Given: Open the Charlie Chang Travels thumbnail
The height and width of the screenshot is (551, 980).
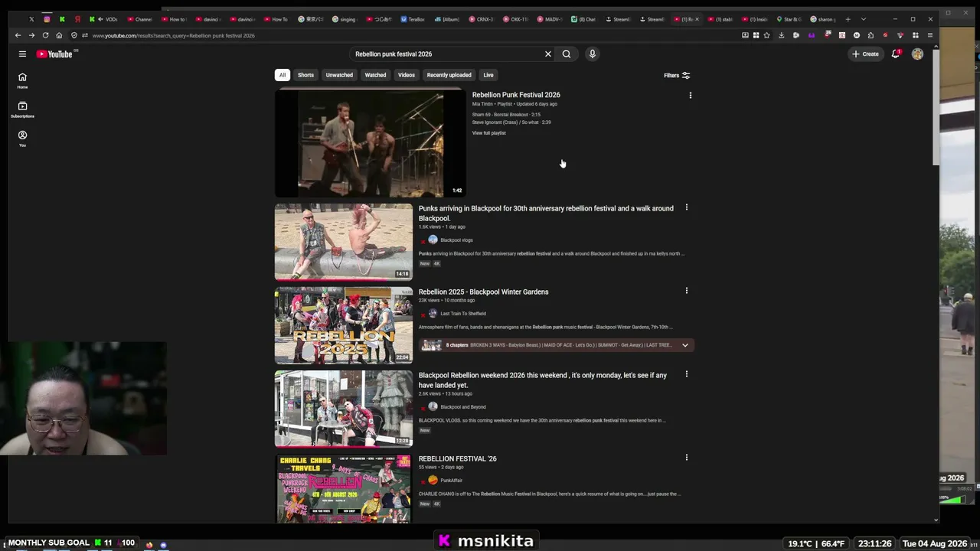Looking at the screenshot, I should coord(344,489).
